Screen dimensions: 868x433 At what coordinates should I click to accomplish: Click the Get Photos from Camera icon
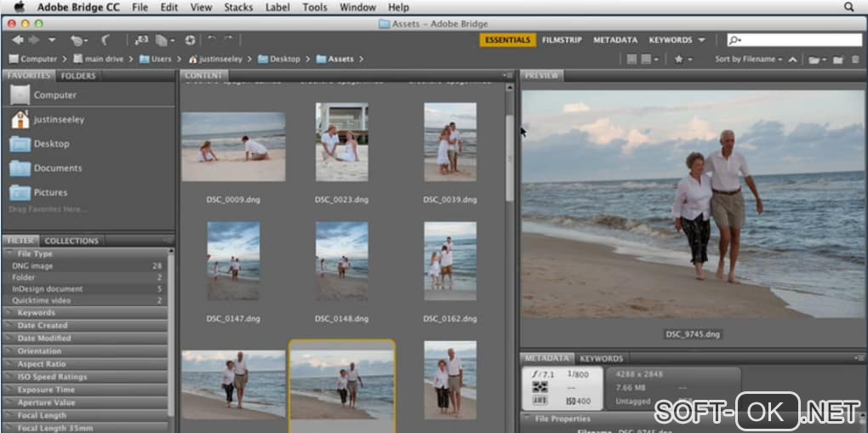[140, 40]
